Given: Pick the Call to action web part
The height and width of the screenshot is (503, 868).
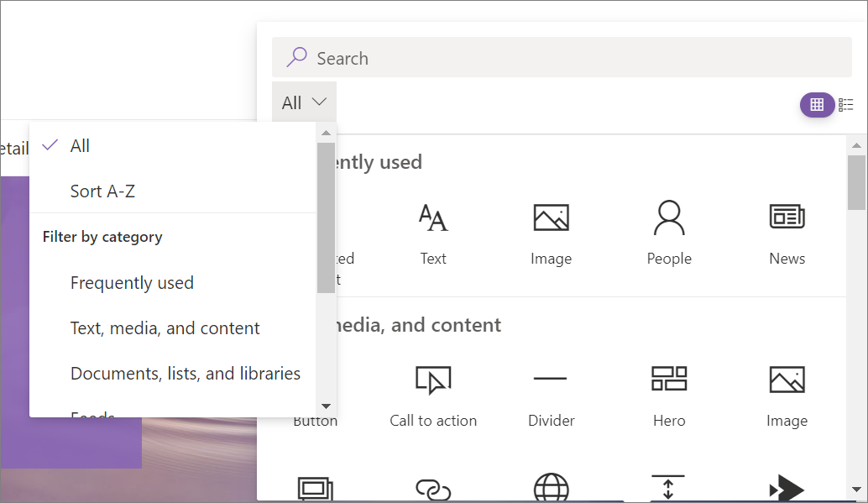Looking at the screenshot, I should tap(433, 380).
